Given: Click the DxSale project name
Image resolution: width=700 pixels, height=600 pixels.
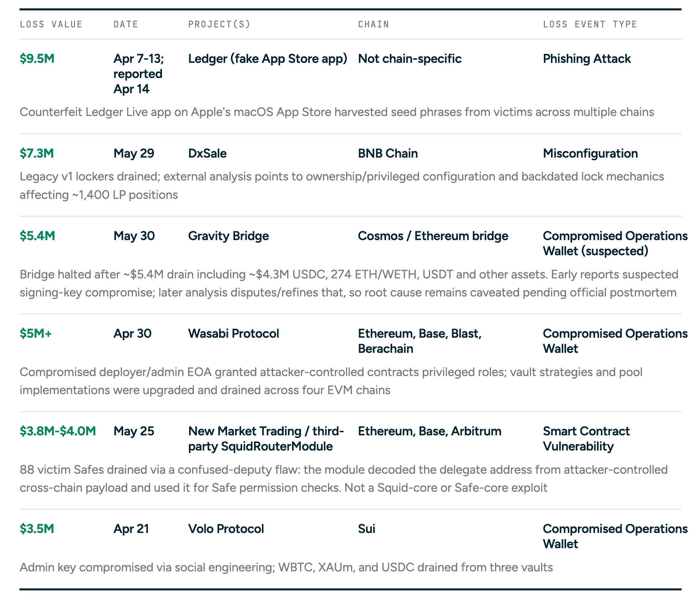Looking at the screenshot, I should [x=207, y=153].
